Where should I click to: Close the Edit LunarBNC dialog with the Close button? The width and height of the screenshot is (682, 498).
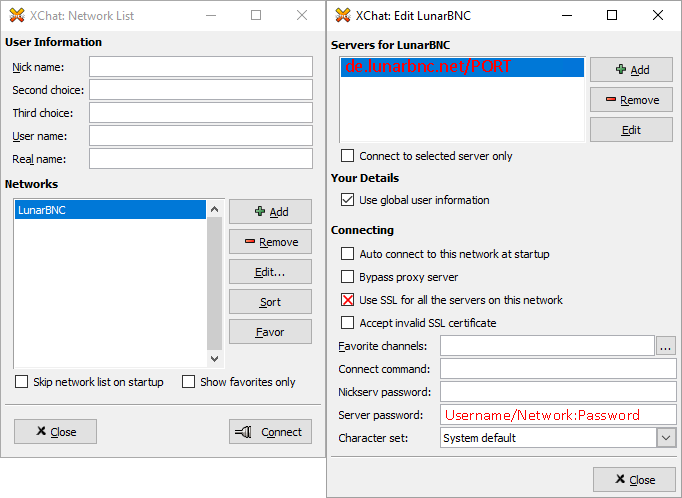pos(635,480)
